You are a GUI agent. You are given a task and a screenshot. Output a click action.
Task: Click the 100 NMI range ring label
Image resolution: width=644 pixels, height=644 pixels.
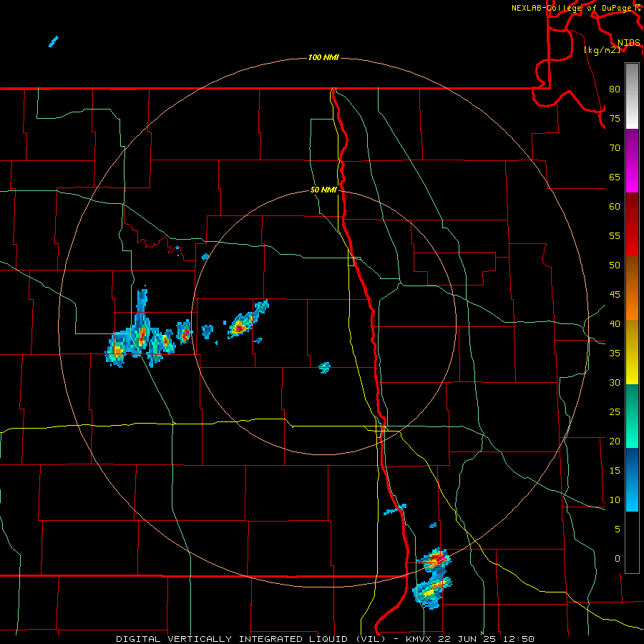click(x=323, y=57)
